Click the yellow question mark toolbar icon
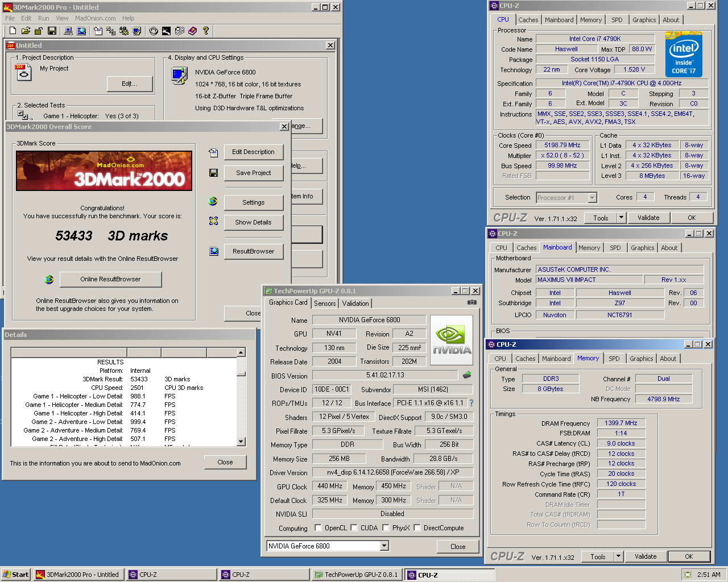The height and width of the screenshot is (582, 728). click(206, 31)
